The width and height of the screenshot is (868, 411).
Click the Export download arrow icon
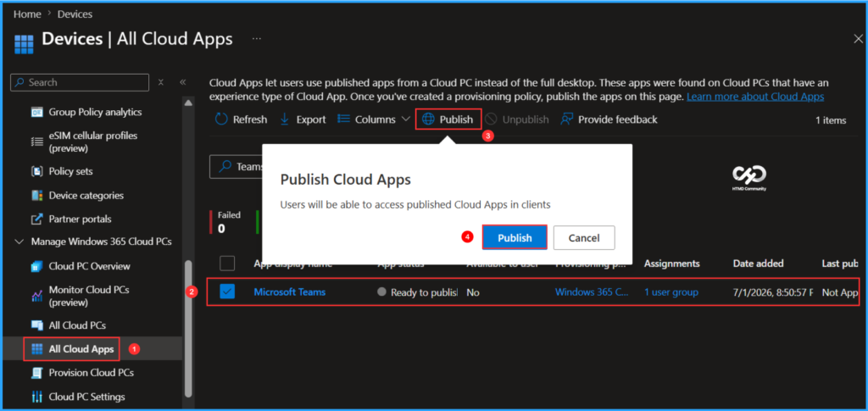coord(285,119)
